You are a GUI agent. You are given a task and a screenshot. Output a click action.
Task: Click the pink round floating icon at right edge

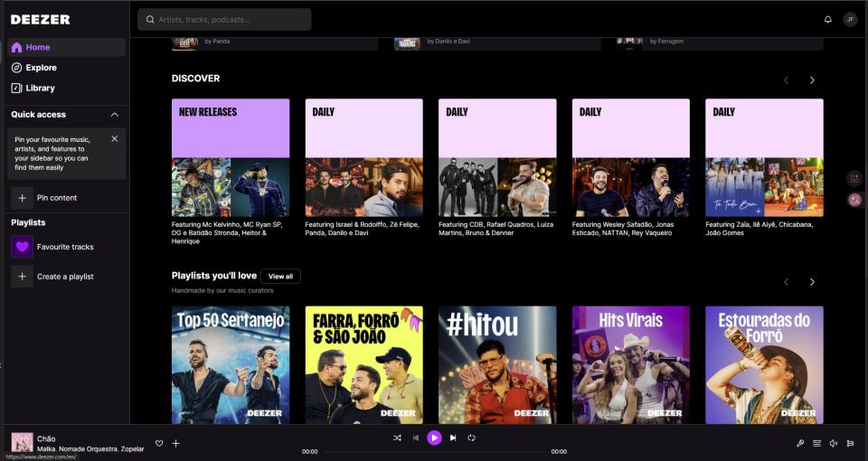[854, 199]
